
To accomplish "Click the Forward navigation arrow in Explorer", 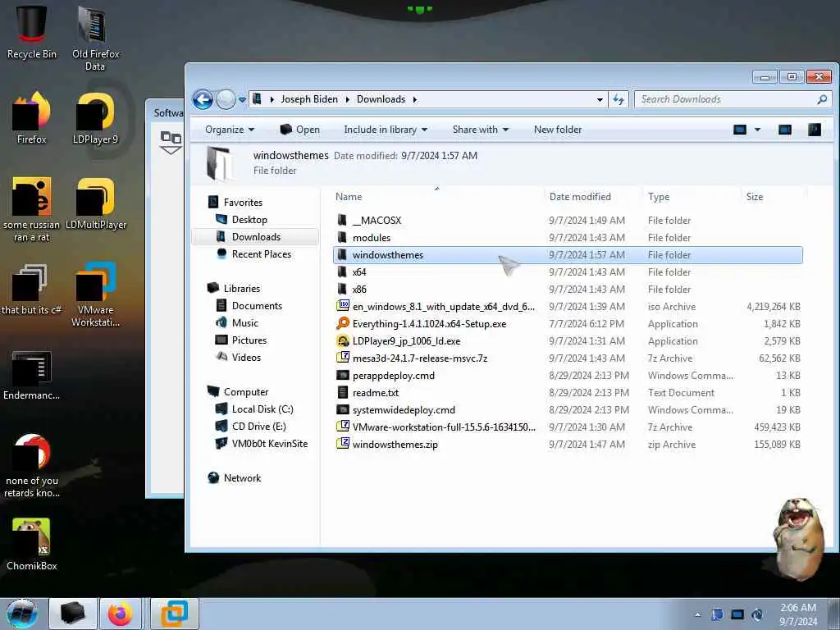I will click(x=226, y=99).
